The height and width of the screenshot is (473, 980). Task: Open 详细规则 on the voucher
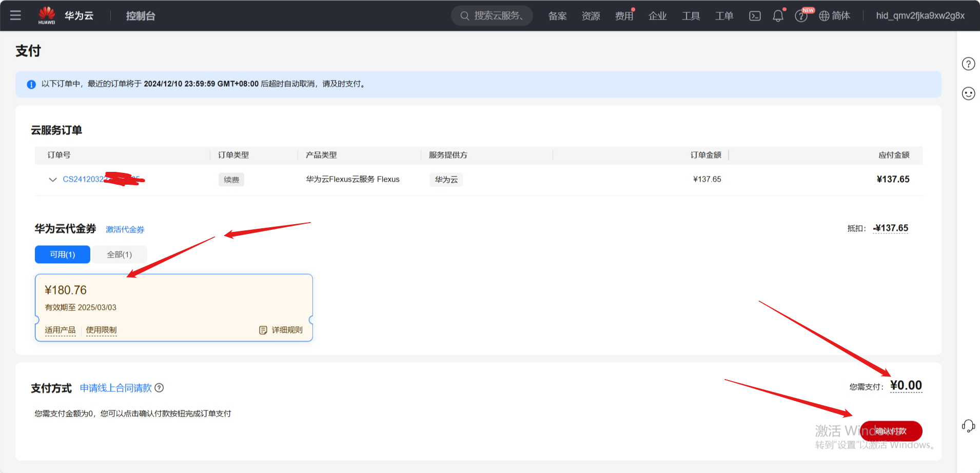(x=281, y=330)
